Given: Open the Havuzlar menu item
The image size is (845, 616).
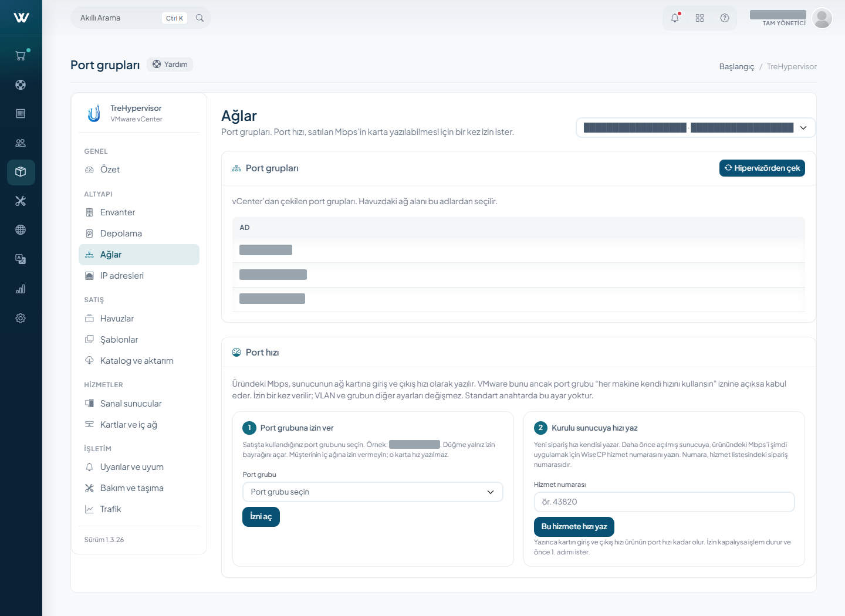Looking at the screenshot, I should (x=139, y=319).
